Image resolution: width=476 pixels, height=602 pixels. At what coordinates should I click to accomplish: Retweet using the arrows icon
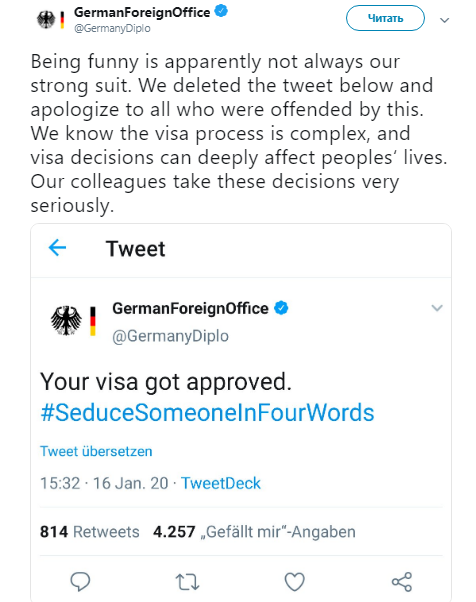187,582
